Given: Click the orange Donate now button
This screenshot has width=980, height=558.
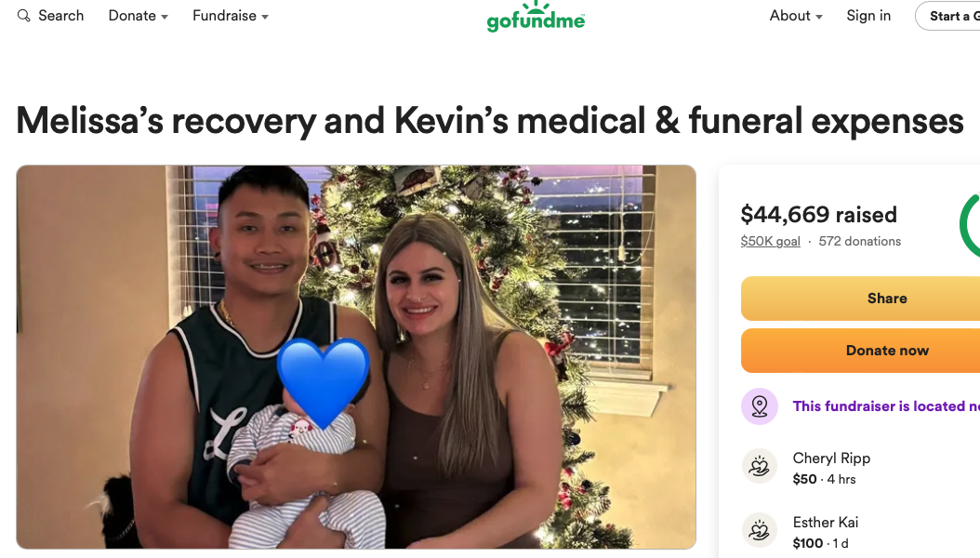Looking at the screenshot, I should [x=861, y=351].
